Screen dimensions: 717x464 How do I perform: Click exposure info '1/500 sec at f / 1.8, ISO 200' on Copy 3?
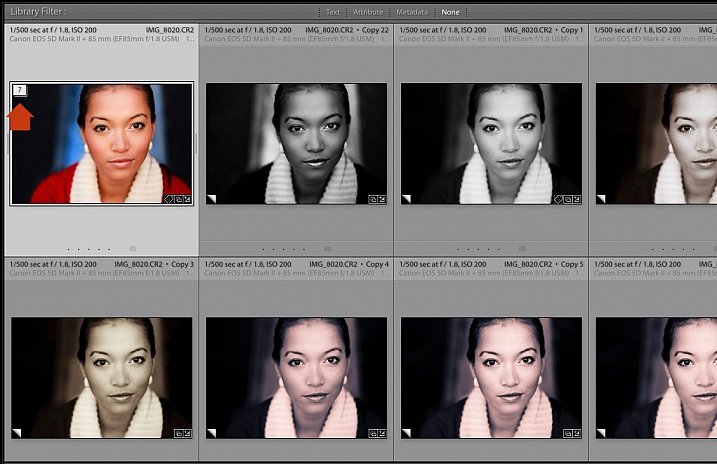coord(53,264)
